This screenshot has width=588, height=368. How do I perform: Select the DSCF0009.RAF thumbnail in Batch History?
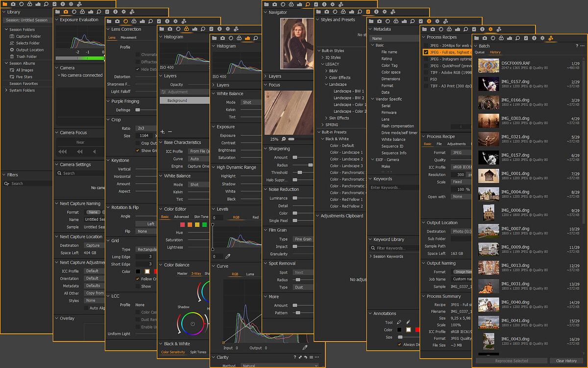(489, 65)
